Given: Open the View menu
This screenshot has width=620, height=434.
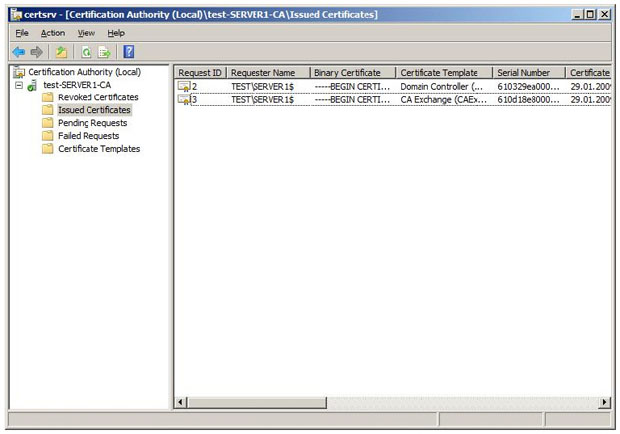Looking at the screenshot, I should click(x=86, y=33).
